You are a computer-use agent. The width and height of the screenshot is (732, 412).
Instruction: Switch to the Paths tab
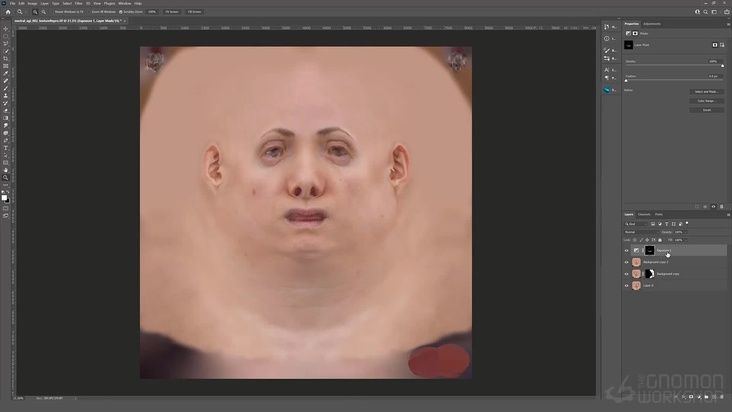[659, 215]
